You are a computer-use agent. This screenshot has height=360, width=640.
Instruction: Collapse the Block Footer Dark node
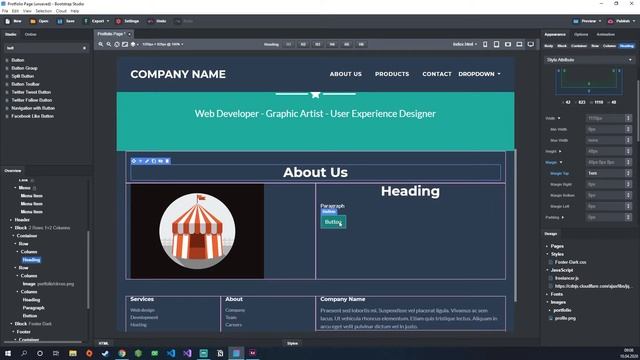tap(11, 324)
